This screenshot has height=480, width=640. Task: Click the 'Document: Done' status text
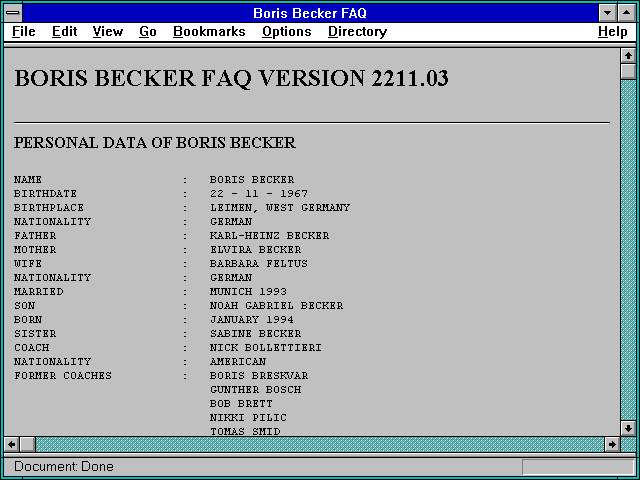(64, 467)
